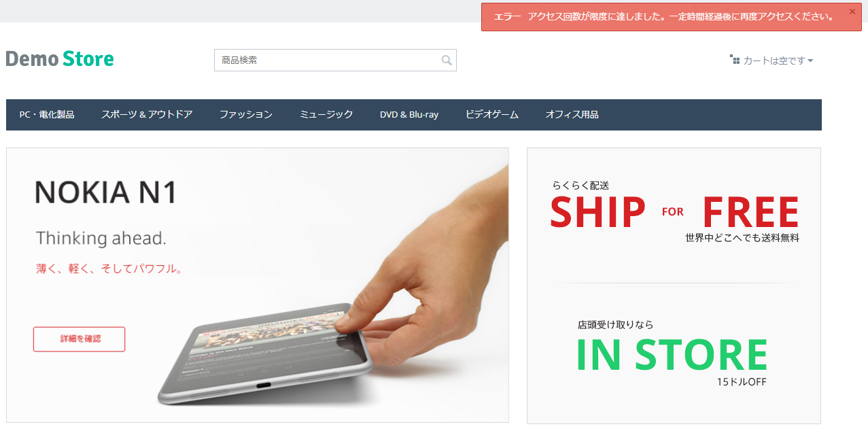Screen dimensions: 868x433
Task: Select the ファッション menu item
Action: [246, 114]
